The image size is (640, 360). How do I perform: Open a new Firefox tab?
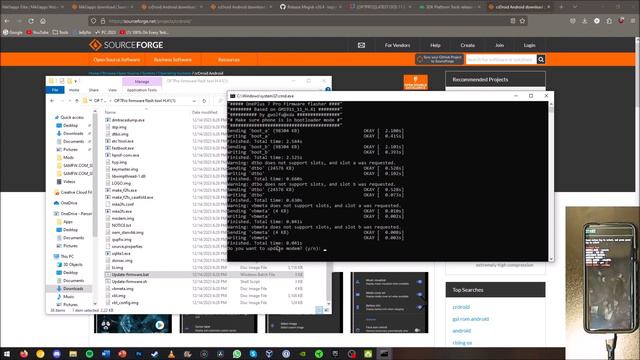click(561, 7)
